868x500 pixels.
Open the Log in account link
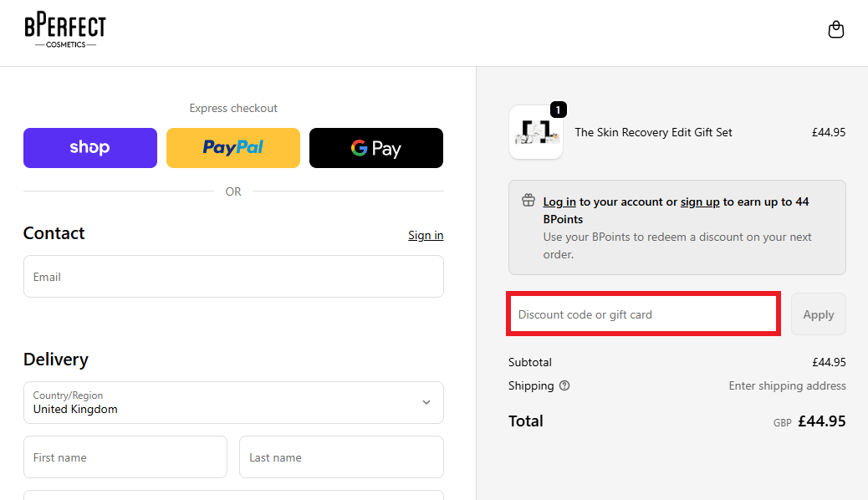(559, 201)
